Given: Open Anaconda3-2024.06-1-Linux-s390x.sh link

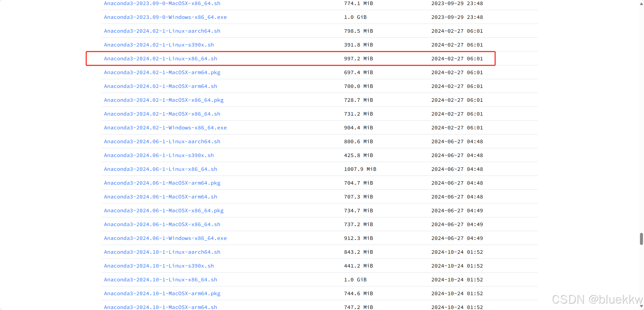Looking at the screenshot, I should [x=159, y=155].
